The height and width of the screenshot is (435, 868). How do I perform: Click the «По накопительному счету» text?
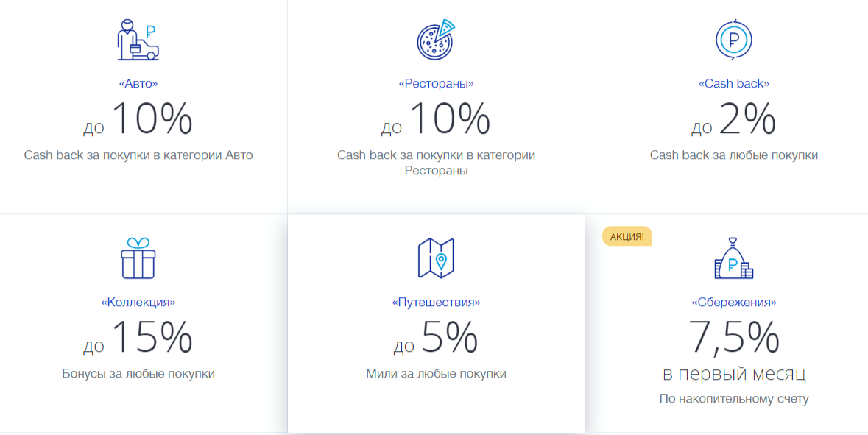point(733,399)
